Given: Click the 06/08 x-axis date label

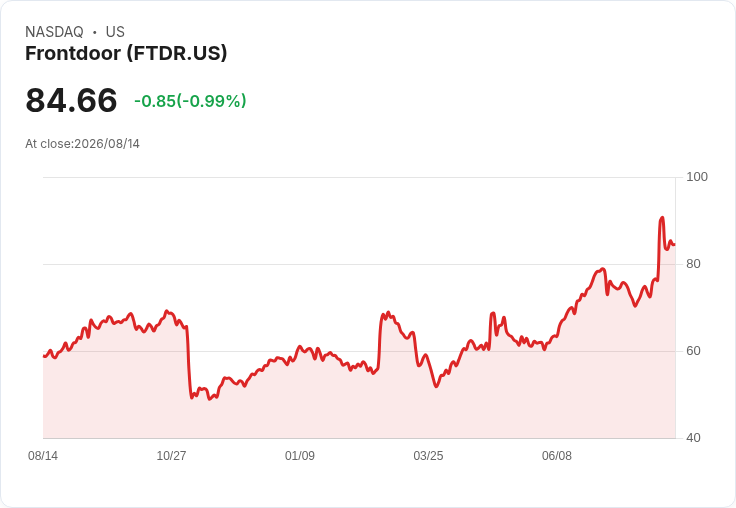Looking at the screenshot, I should [557, 456].
